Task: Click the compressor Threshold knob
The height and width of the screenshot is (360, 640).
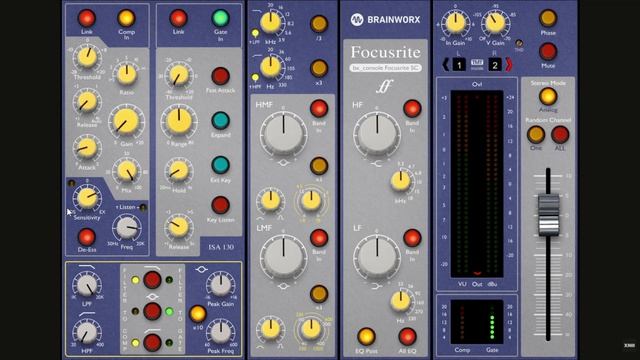Action: pyautogui.click(x=87, y=57)
